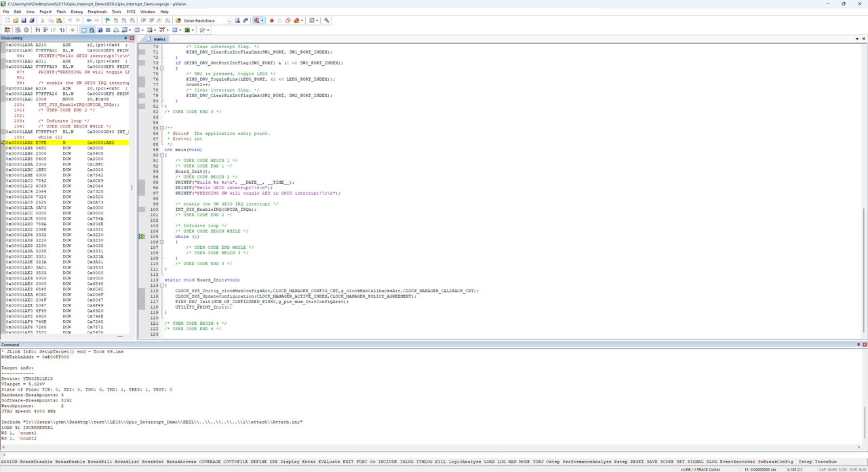Click the Paste icon in toolbar
The height and width of the screenshot is (472, 868).
(x=59, y=20)
